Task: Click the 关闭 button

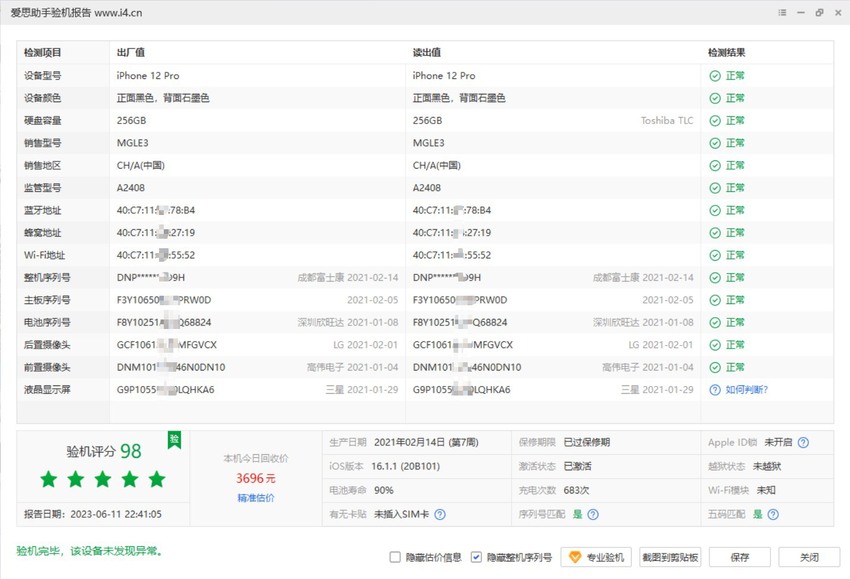Action: click(809, 557)
